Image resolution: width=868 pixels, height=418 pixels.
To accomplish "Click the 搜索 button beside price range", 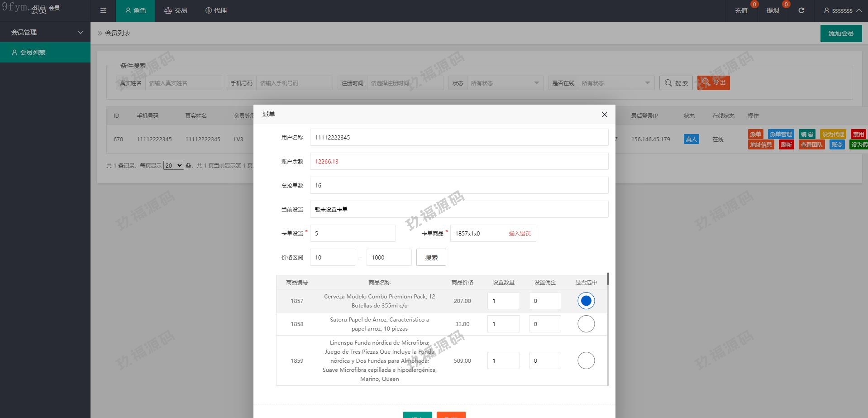I will click(431, 257).
